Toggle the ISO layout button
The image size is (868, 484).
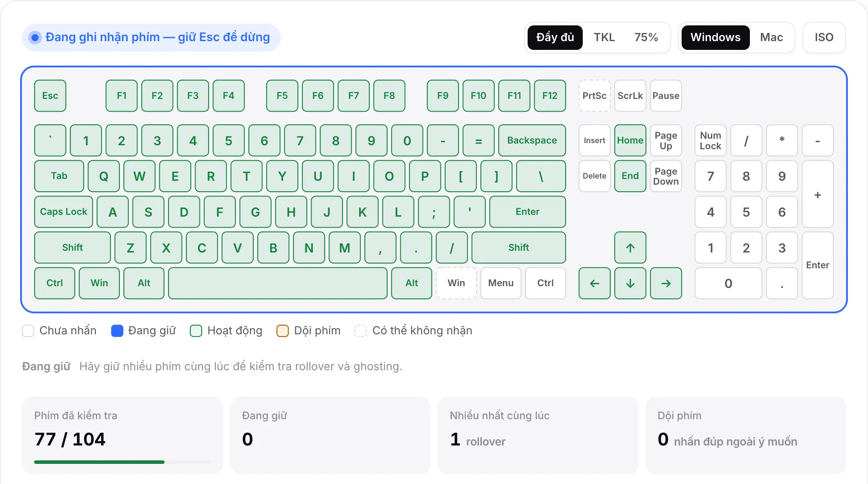(x=824, y=38)
